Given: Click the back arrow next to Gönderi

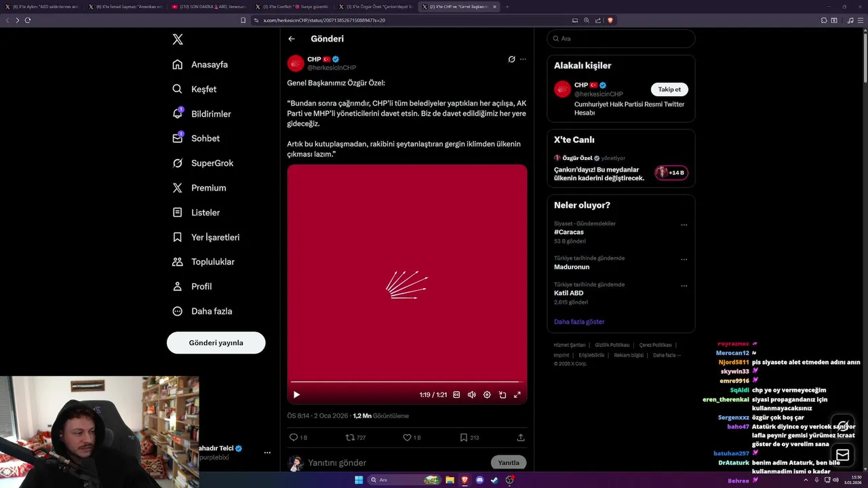Looking at the screenshot, I should pyautogui.click(x=292, y=39).
